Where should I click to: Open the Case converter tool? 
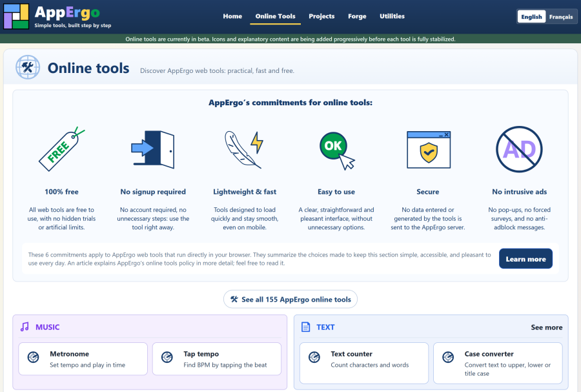pos(498,363)
